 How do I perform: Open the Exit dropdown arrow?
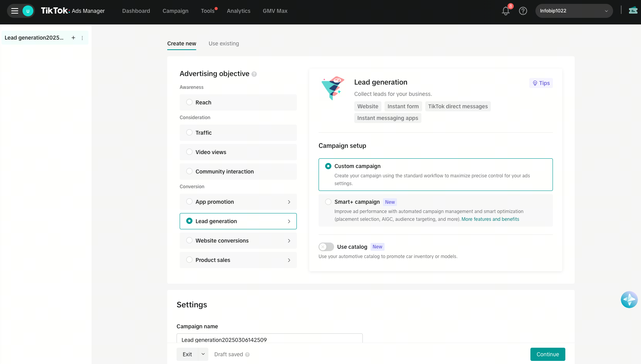203,354
